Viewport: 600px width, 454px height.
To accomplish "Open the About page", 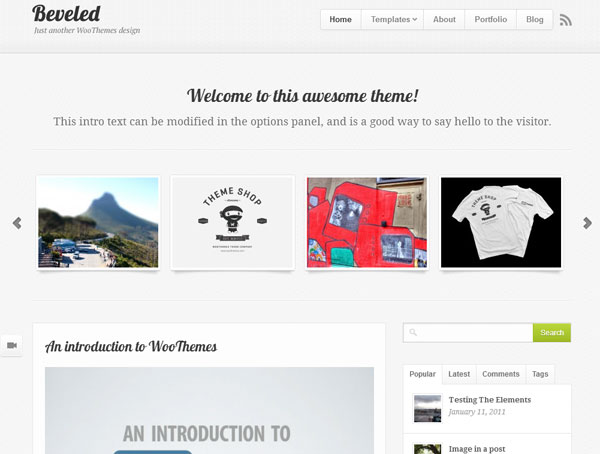I will (x=444, y=20).
